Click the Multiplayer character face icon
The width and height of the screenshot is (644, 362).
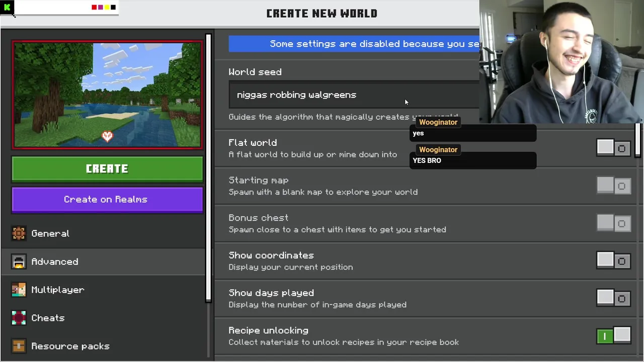pos(19,290)
